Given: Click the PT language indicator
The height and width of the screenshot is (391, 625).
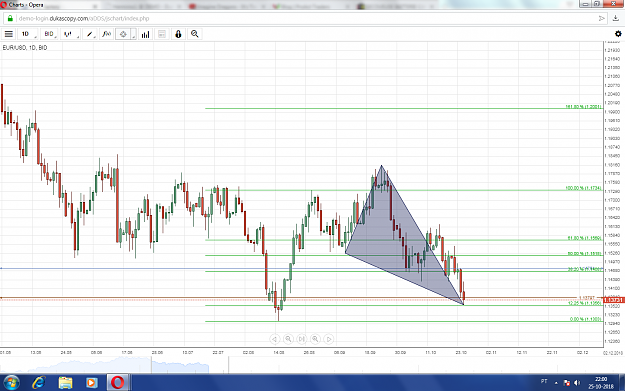Looking at the screenshot, I should (x=544, y=382).
